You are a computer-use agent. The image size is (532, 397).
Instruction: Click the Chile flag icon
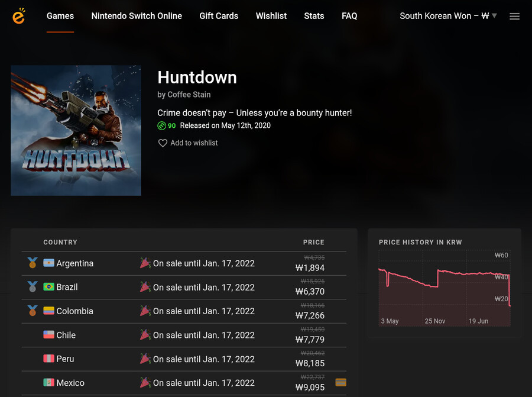coord(48,334)
